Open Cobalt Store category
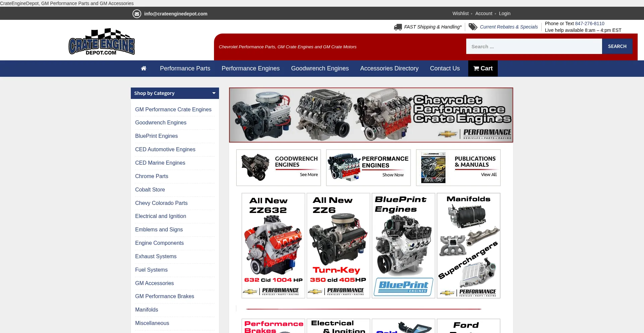This screenshot has height=333, width=644. (x=150, y=190)
